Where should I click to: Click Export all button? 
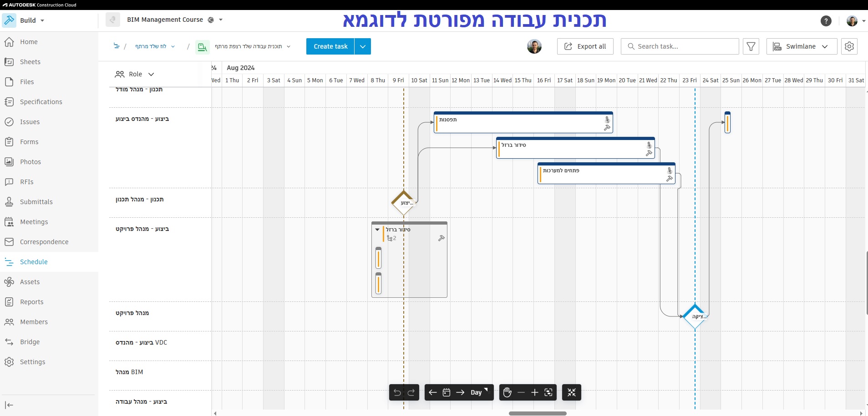(585, 46)
